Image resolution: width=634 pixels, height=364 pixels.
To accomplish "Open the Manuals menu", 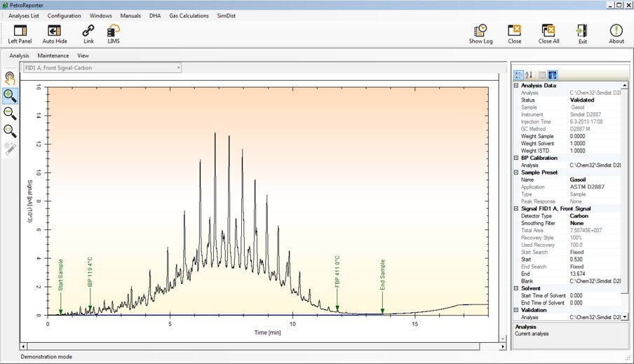I will [x=130, y=15].
